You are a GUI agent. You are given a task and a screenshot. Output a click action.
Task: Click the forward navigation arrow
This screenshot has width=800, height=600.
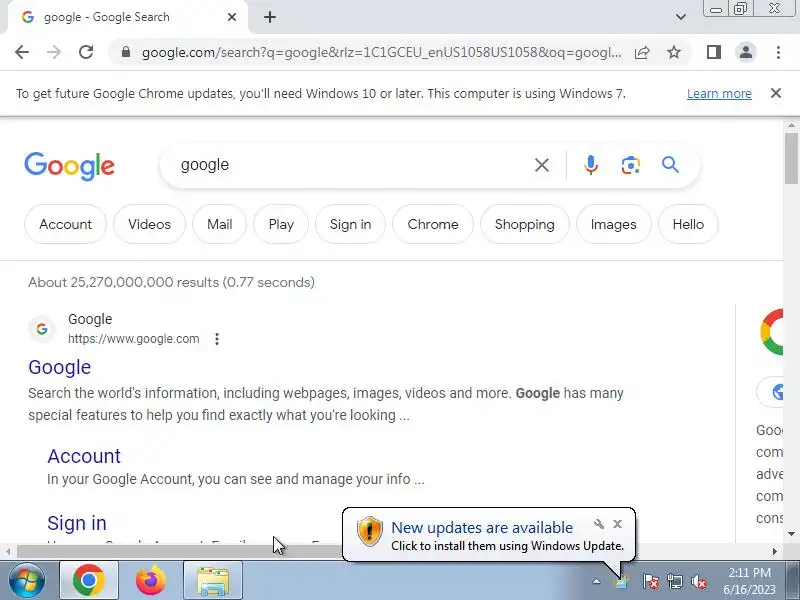click(54, 52)
